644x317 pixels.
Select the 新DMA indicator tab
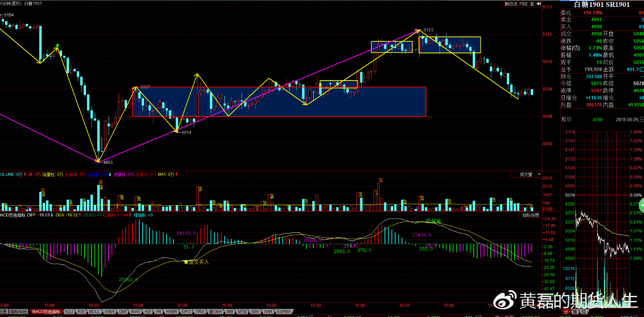point(215,311)
